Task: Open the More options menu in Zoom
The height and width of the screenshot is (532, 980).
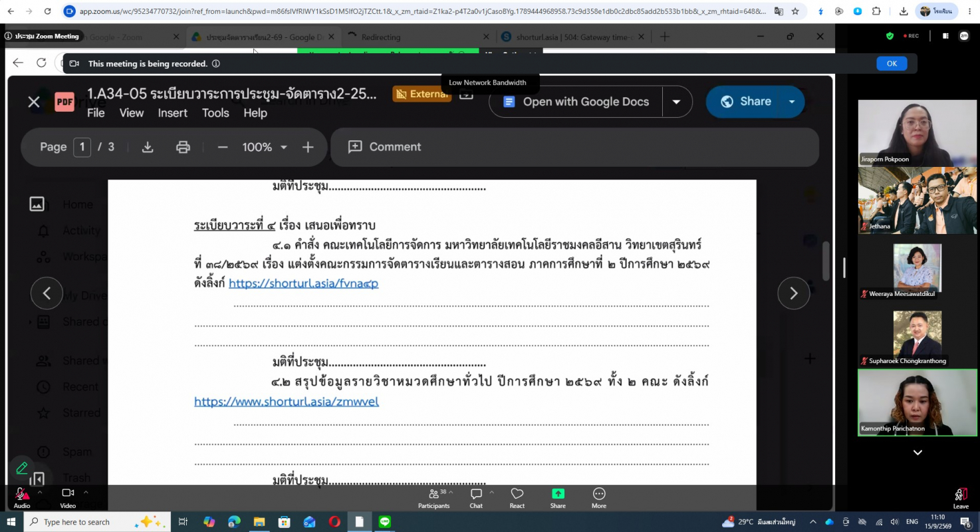Action: (599, 497)
